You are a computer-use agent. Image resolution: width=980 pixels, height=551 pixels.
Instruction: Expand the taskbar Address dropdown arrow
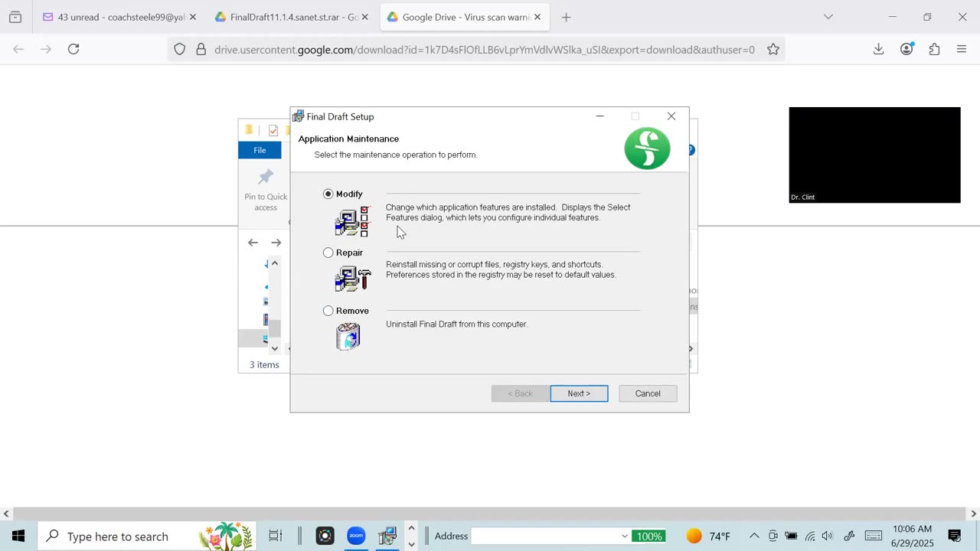click(x=625, y=536)
